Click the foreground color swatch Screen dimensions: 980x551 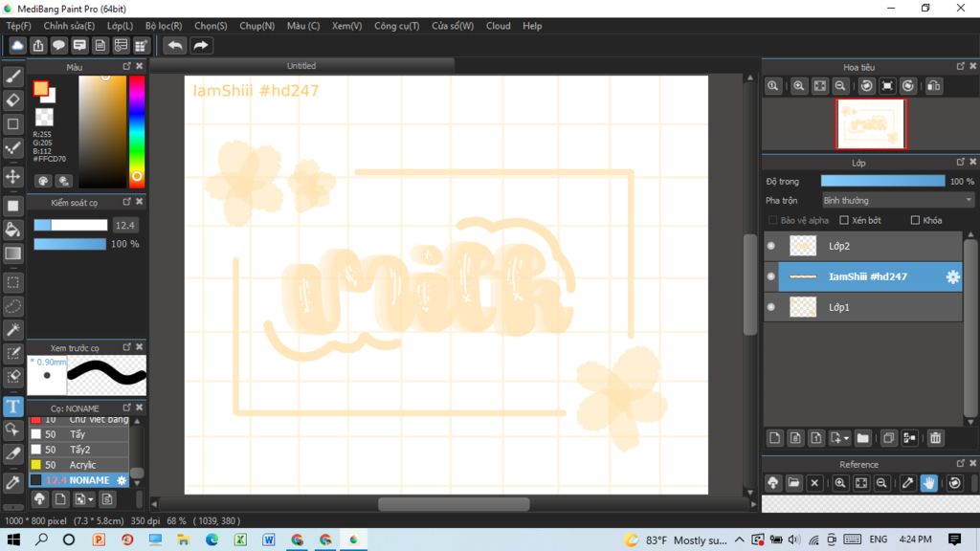click(x=41, y=89)
